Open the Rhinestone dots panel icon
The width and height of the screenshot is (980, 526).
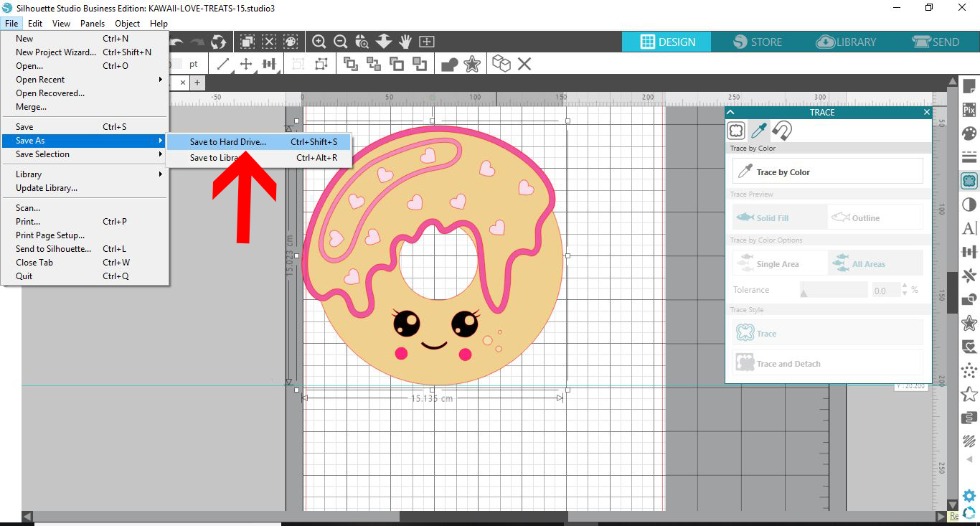point(969,370)
